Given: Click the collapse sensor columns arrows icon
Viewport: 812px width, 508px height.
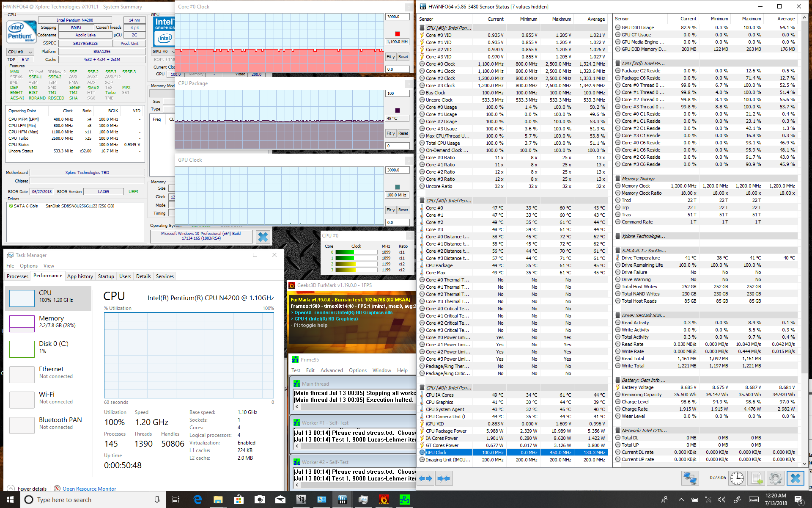Looking at the screenshot, I should [x=443, y=478].
